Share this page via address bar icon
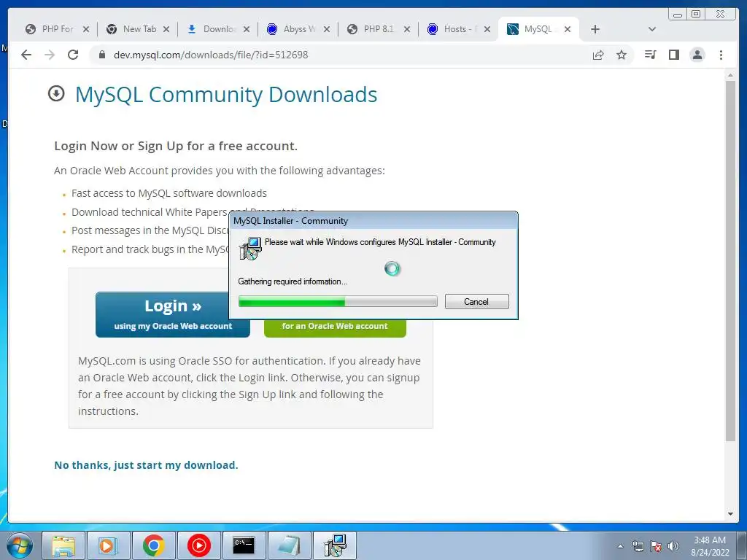 click(x=598, y=55)
